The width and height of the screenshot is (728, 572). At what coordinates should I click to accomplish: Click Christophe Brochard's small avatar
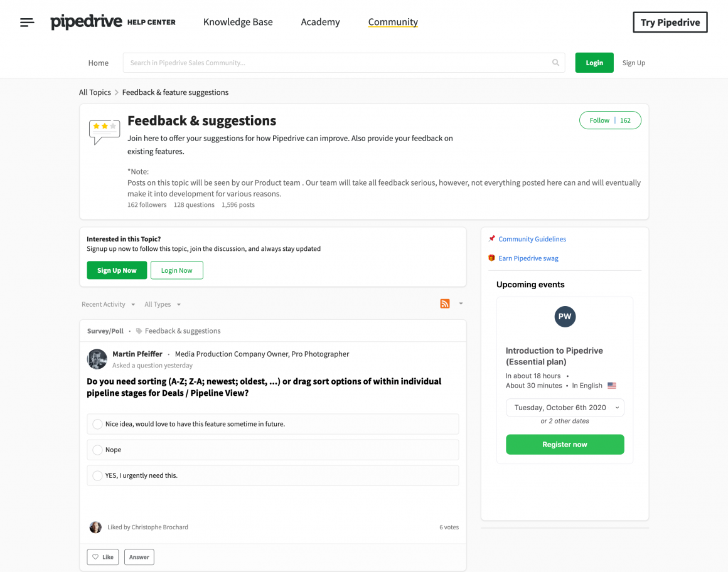pyautogui.click(x=95, y=527)
